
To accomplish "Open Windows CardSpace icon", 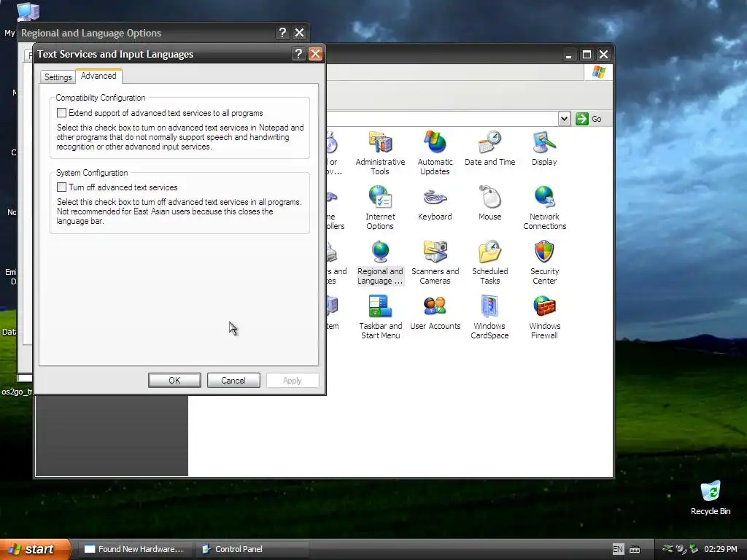I will 489,318.
